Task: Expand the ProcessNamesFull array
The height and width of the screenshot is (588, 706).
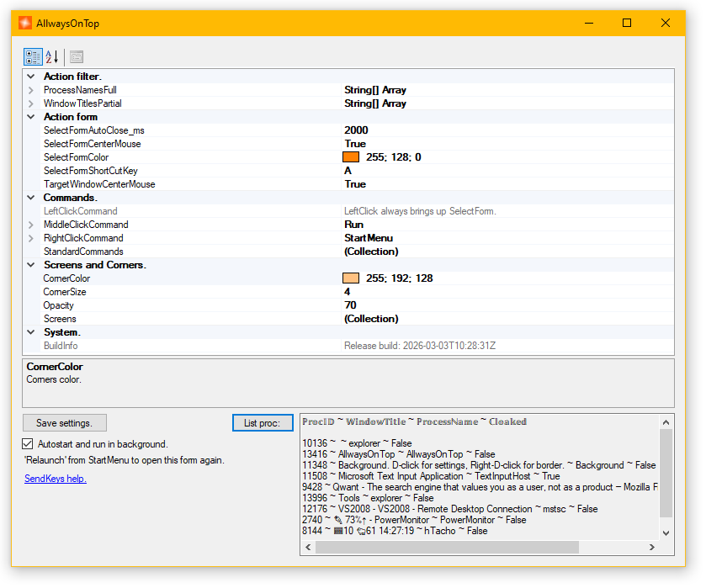Action: 31,91
